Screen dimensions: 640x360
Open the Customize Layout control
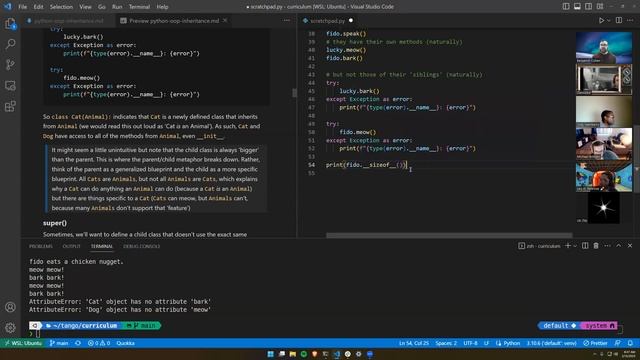[x=600, y=7]
